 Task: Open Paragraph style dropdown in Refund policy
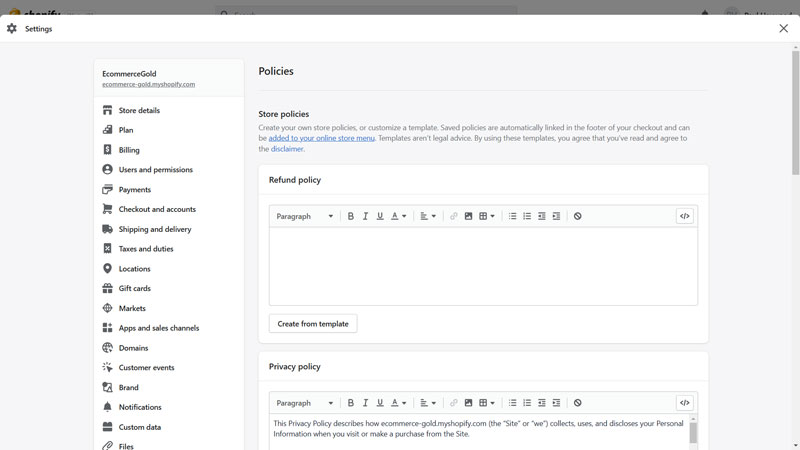click(x=305, y=216)
